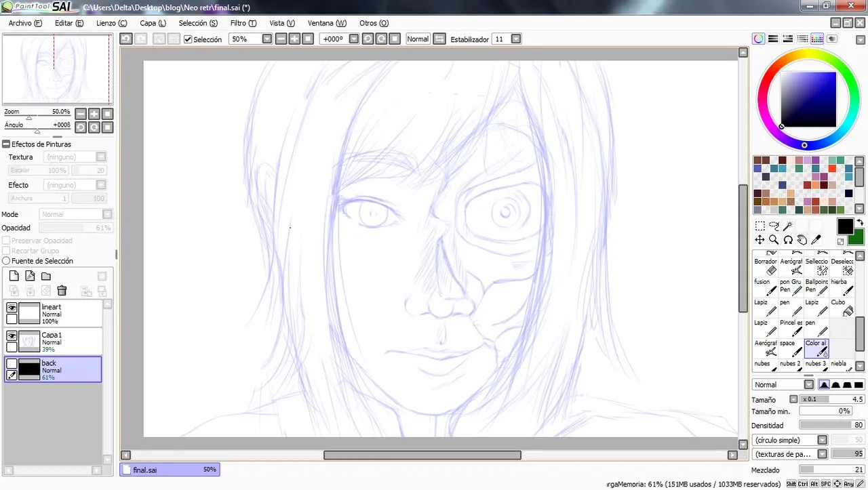Click the horizontal canvas scrollbar thumb
Image resolution: width=868 pixels, height=490 pixels.
point(422,455)
